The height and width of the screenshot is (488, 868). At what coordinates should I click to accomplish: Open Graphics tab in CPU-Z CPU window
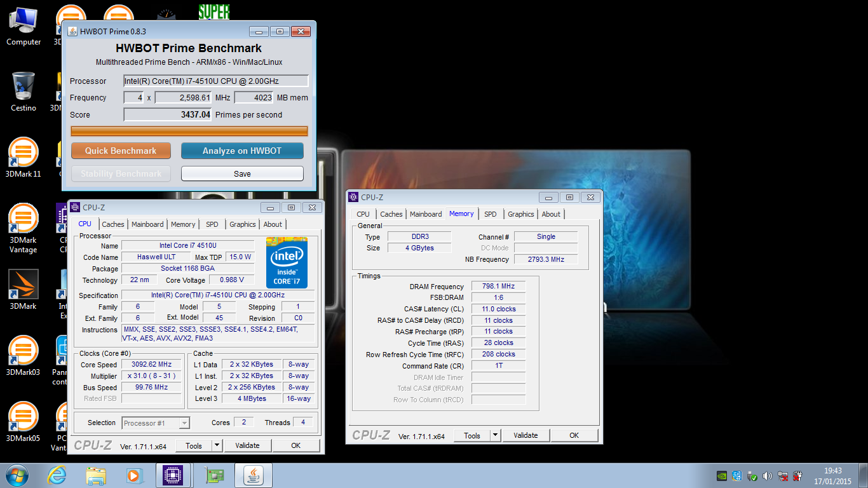(243, 224)
